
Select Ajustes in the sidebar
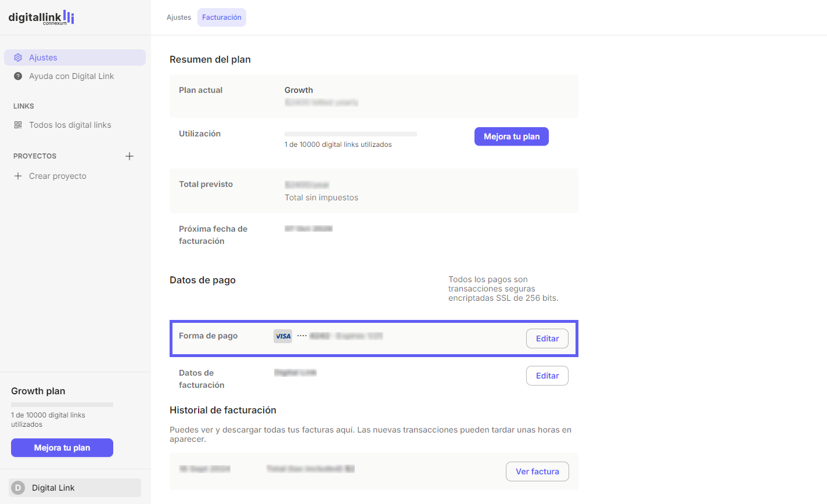(75, 57)
